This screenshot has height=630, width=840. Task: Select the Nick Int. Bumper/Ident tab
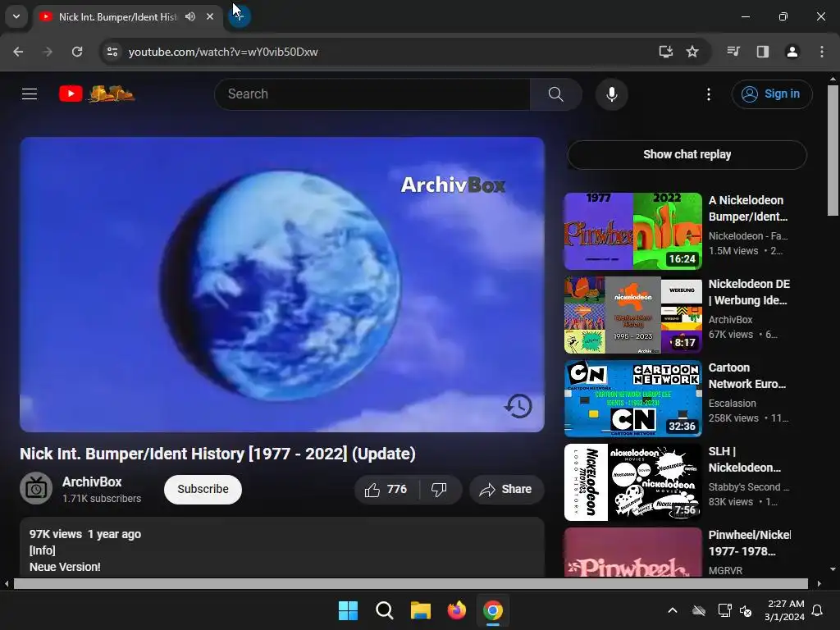pyautogui.click(x=129, y=16)
